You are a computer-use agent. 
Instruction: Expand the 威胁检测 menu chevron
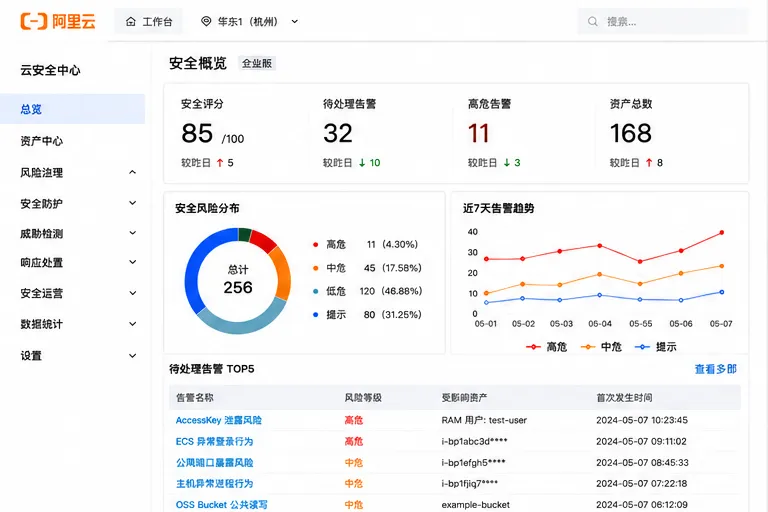pyautogui.click(x=132, y=233)
